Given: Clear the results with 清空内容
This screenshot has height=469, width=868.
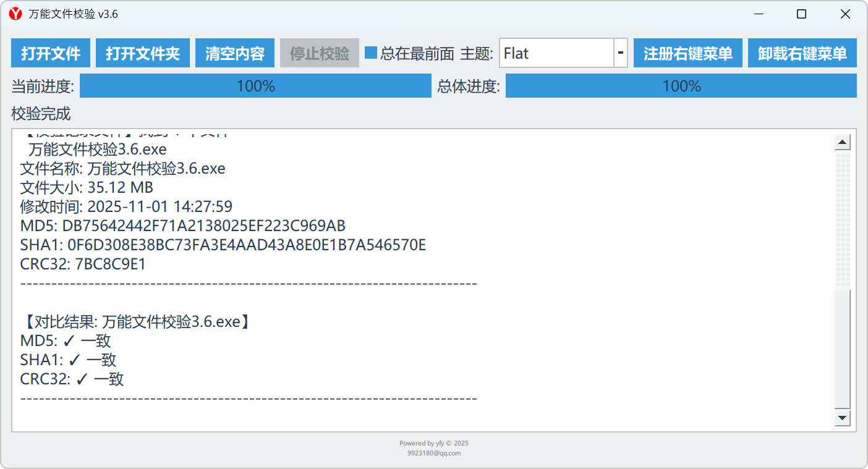Looking at the screenshot, I should 234,53.
